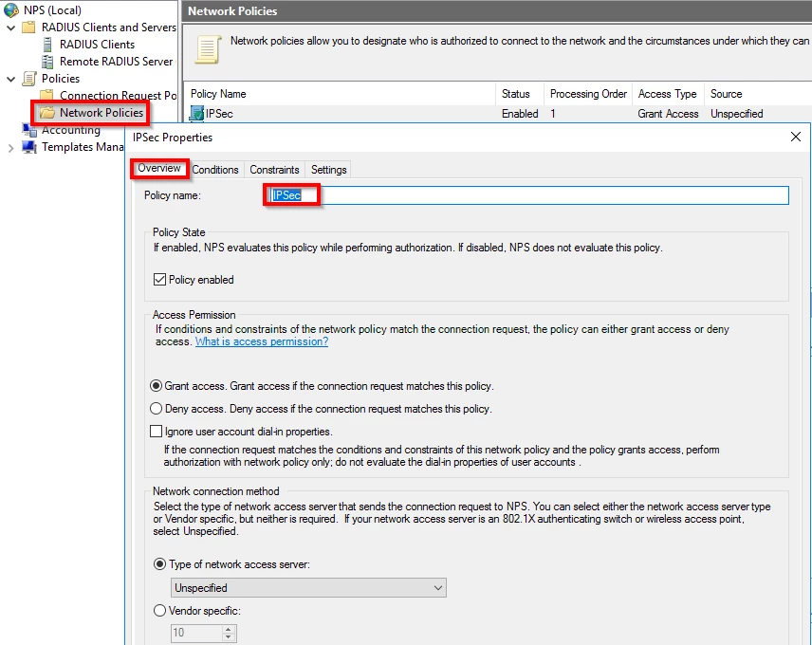Click the processing order value 1
Image resolution: width=812 pixels, height=645 pixels.
[x=553, y=114]
